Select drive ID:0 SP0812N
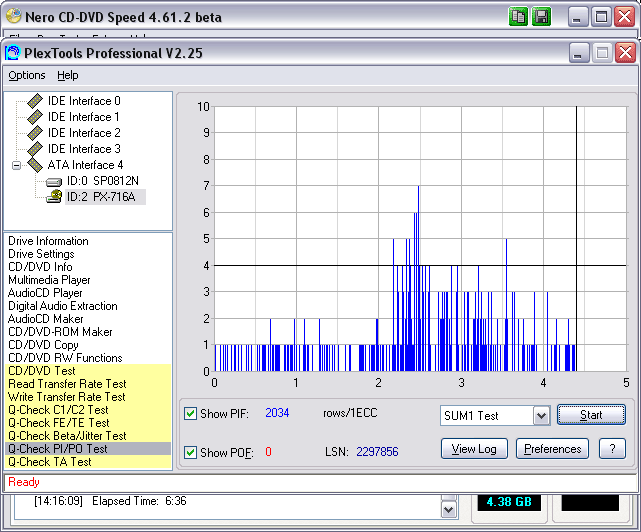This screenshot has height=532, width=641. [103, 181]
